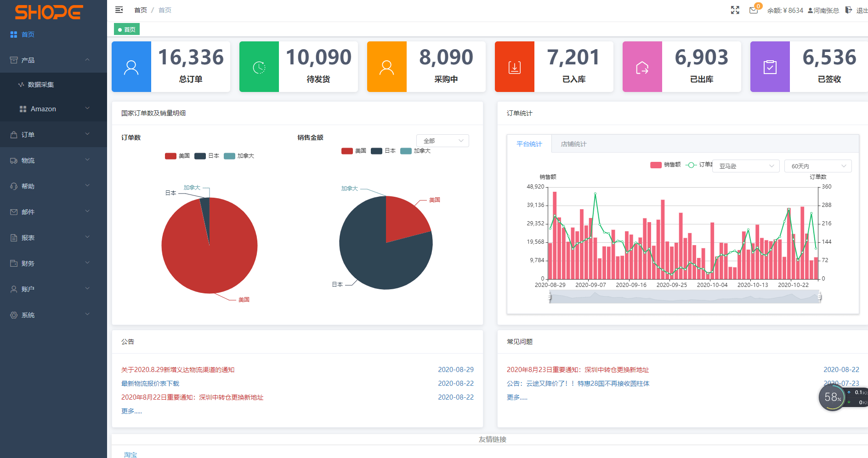Select the 数据采集 sidebar icon
The image size is (868, 458).
coord(20,84)
